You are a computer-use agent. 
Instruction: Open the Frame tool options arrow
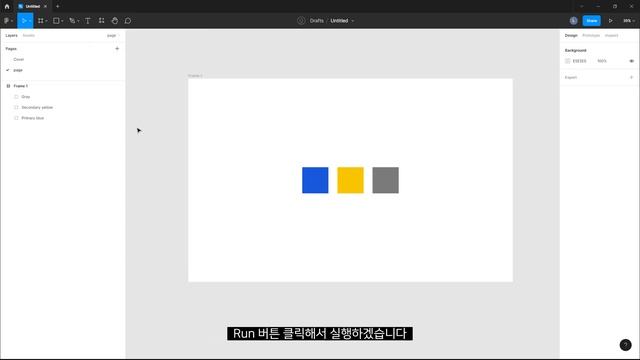pyautogui.click(x=46, y=21)
